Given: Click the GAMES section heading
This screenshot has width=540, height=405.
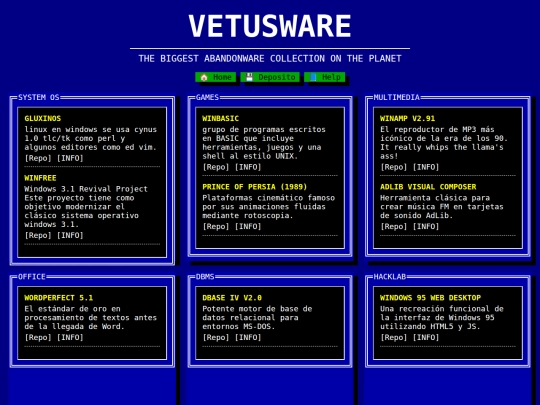Looking at the screenshot, I should coord(207,97).
